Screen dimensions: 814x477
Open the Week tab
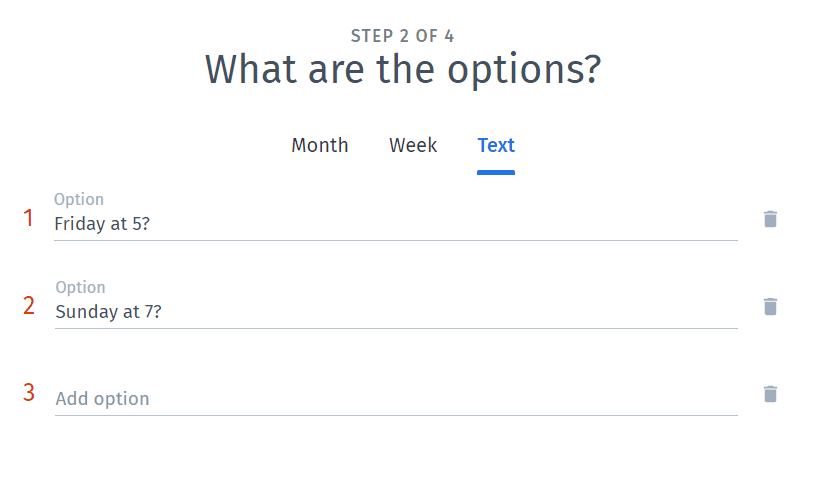point(413,145)
